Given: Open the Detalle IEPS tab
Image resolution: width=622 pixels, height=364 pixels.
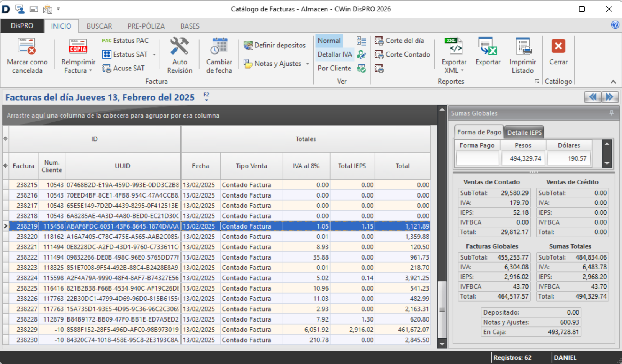Looking at the screenshot, I should coord(524,132).
